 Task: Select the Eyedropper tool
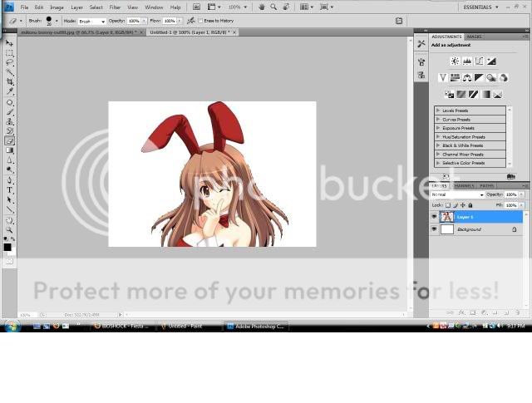(x=9, y=91)
